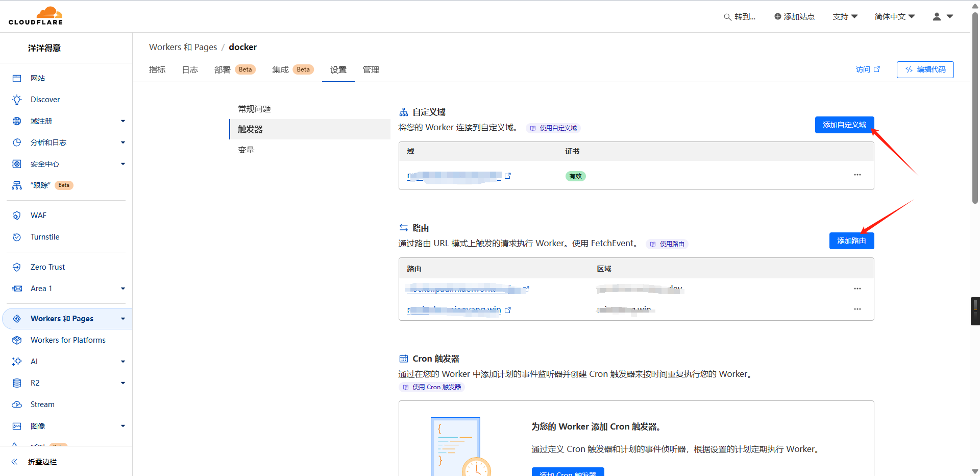Click the R2 database icon
Screen dimensions: 980x476
17,383
